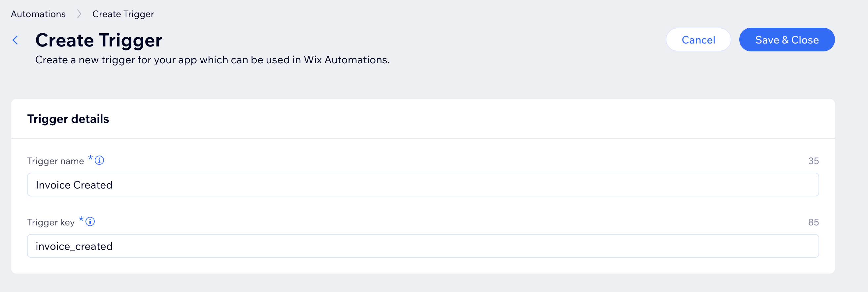Click the Trigger name info icon

(x=99, y=160)
